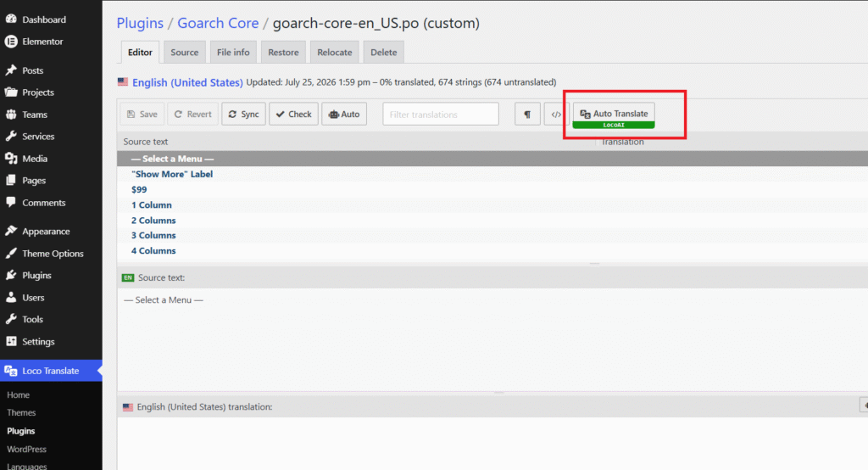Click the Appearance paintbrush icon
The height and width of the screenshot is (470, 868).
(11, 231)
